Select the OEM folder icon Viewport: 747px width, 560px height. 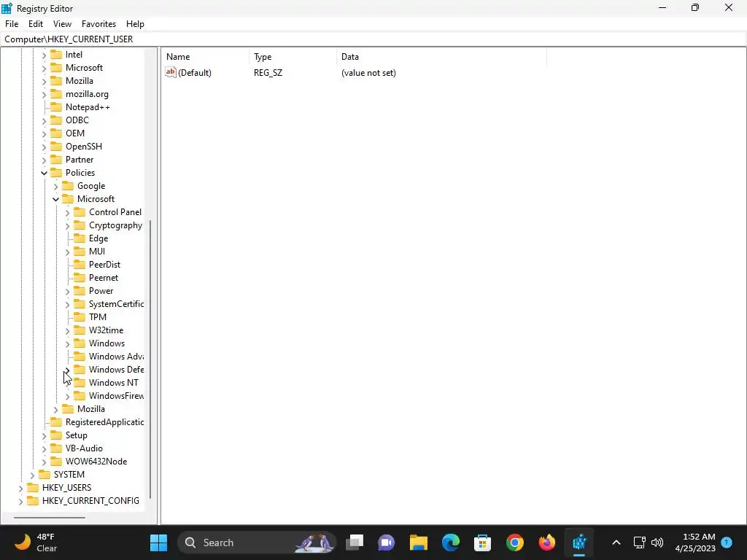pyautogui.click(x=56, y=133)
